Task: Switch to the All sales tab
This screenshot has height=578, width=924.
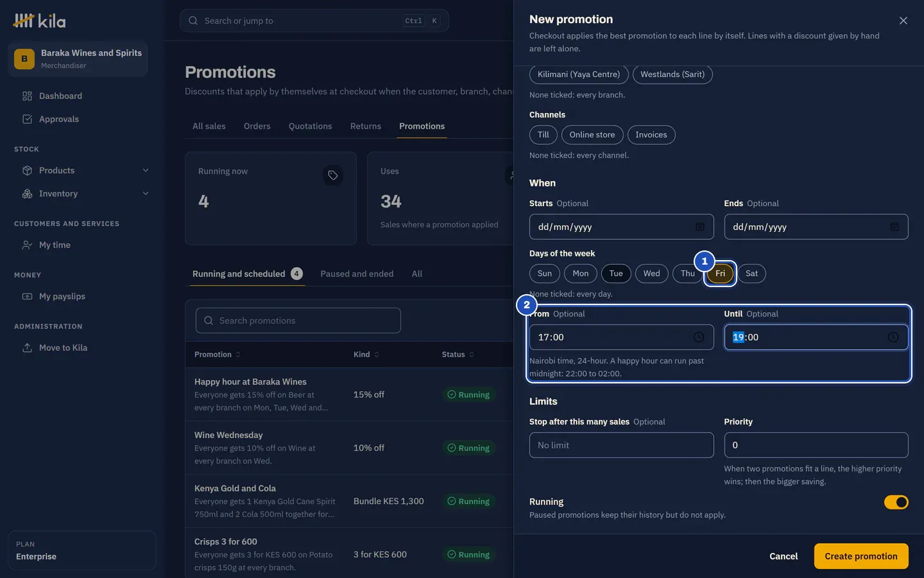Action: pos(209,126)
